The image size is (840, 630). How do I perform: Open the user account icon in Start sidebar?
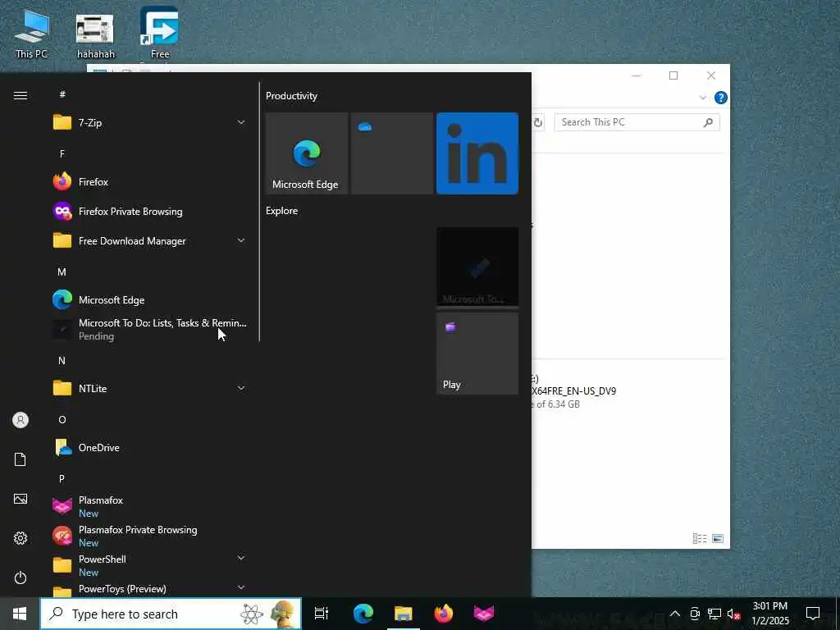coord(21,420)
